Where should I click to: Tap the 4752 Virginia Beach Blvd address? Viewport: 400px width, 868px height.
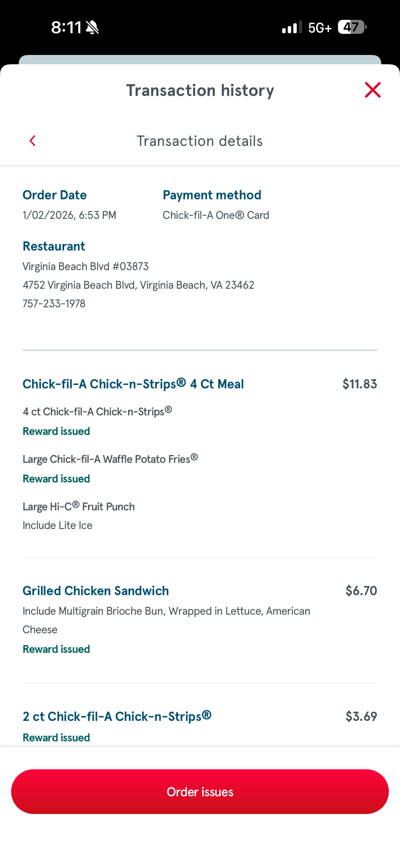coord(138,285)
